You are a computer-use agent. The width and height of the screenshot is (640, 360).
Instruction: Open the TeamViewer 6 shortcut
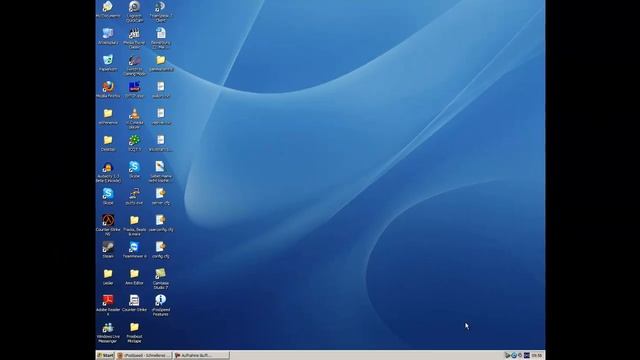pyautogui.click(x=134, y=247)
